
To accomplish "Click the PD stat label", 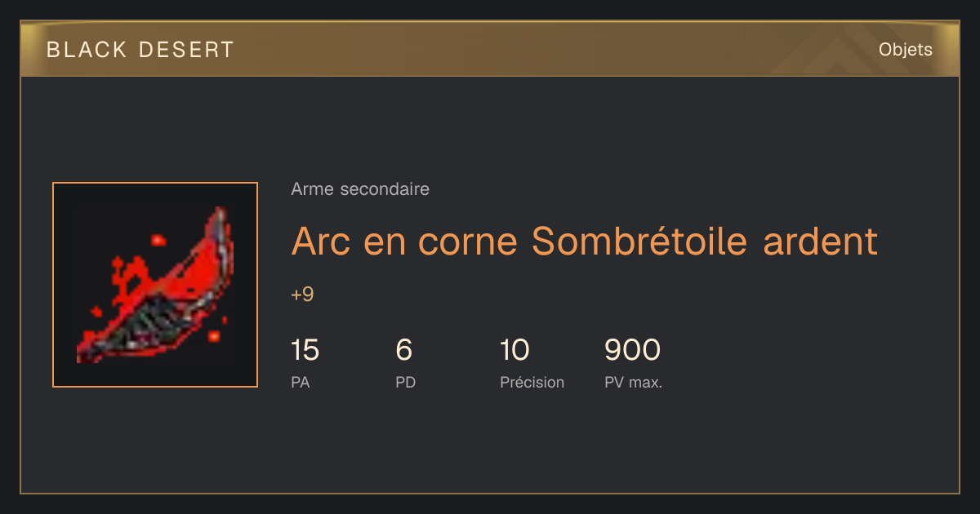I will (406, 382).
